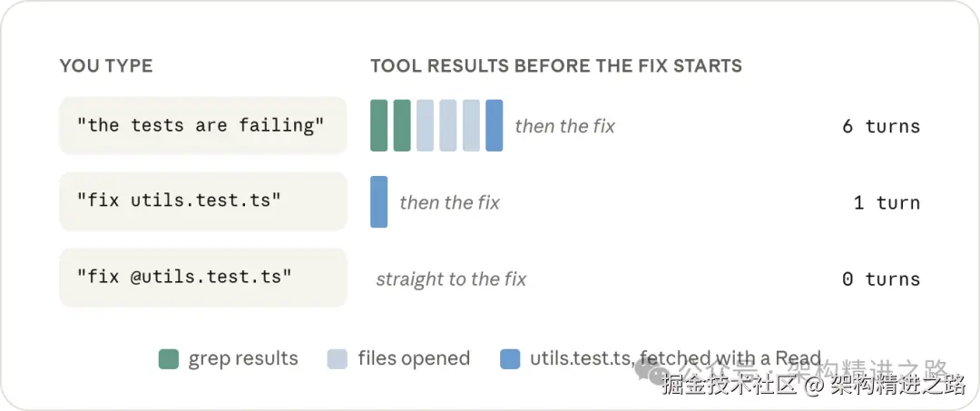
Task: Click the "the tests are failing" prompt box
Action: pyautogui.click(x=202, y=125)
